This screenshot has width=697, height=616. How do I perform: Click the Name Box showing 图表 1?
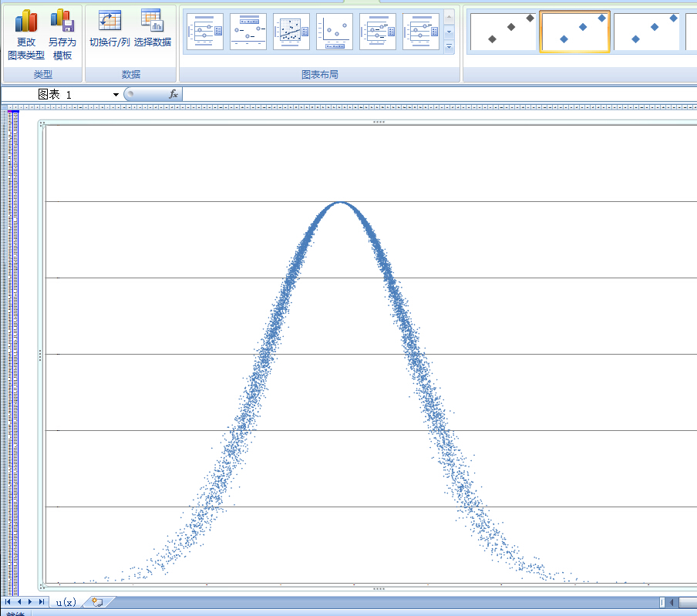click(x=56, y=94)
